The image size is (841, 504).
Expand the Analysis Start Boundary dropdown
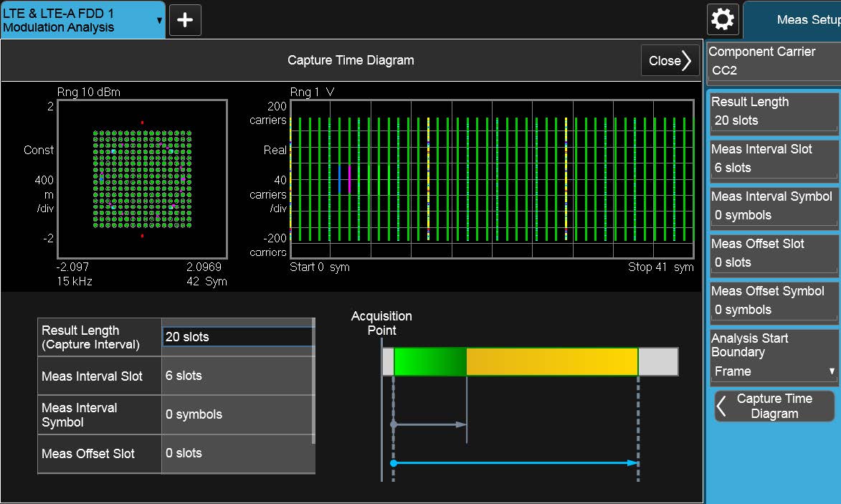click(773, 371)
